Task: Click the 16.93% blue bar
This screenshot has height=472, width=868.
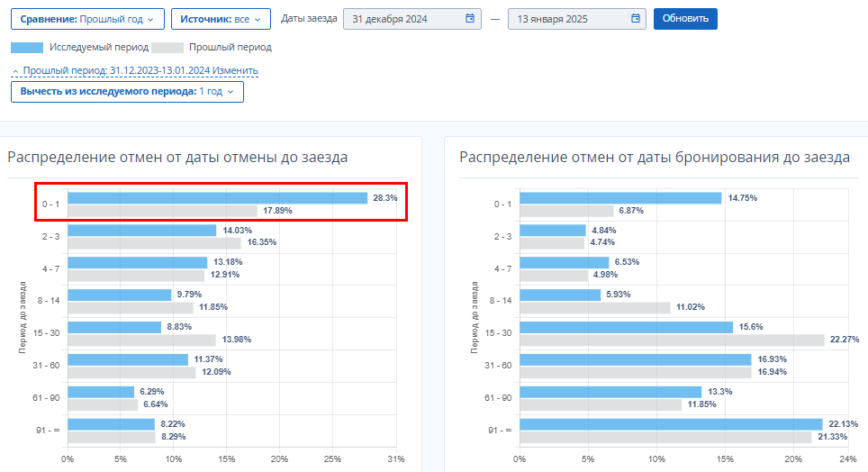Action: (x=636, y=359)
